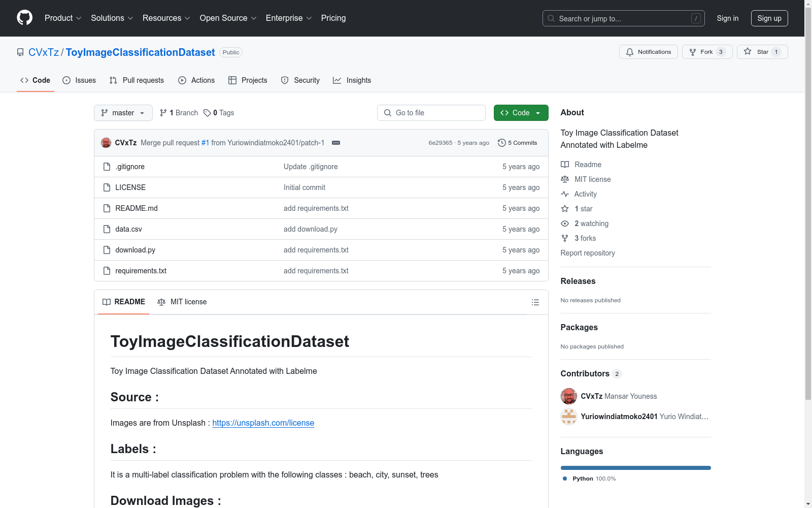Image resolution: width=812 pixels, height=508 pixels.
Task: Click the requirements.txt file icon
Action: coord(107,271)
